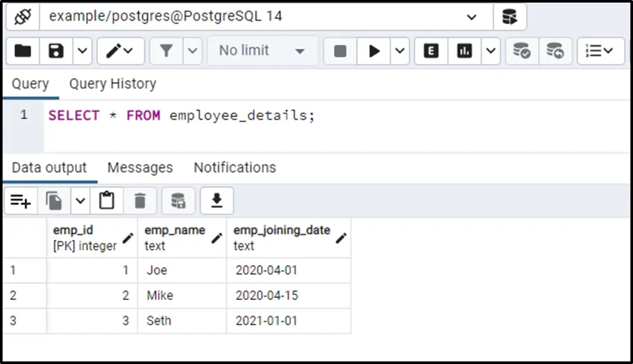Open the Notifications tab

(235, 168)
